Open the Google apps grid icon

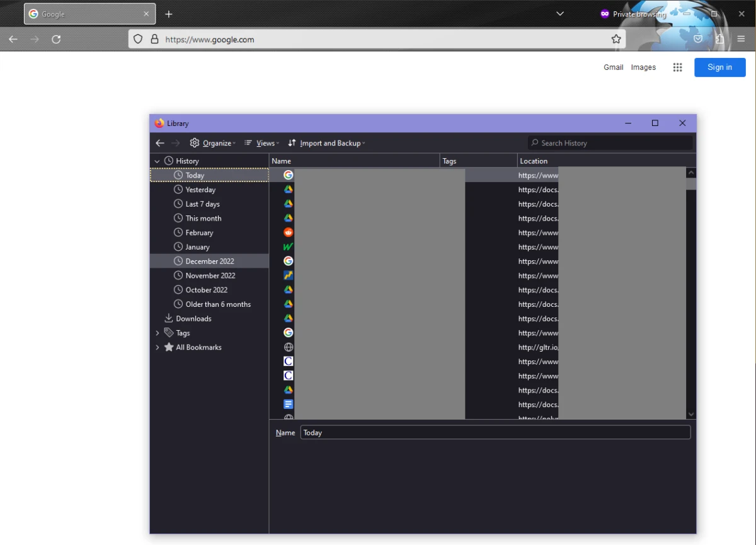(677, 67)
